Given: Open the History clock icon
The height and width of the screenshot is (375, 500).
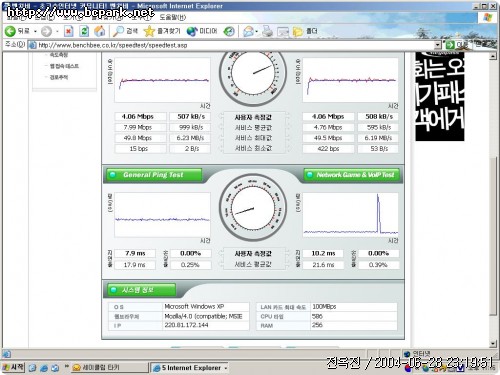Looking at the screenshot, I should click(x=229, y=31).
